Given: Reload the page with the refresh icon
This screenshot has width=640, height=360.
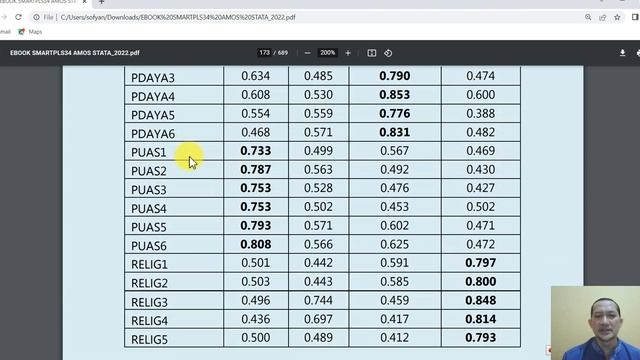Looking at the screenshot, I should (x=18, y=17).
